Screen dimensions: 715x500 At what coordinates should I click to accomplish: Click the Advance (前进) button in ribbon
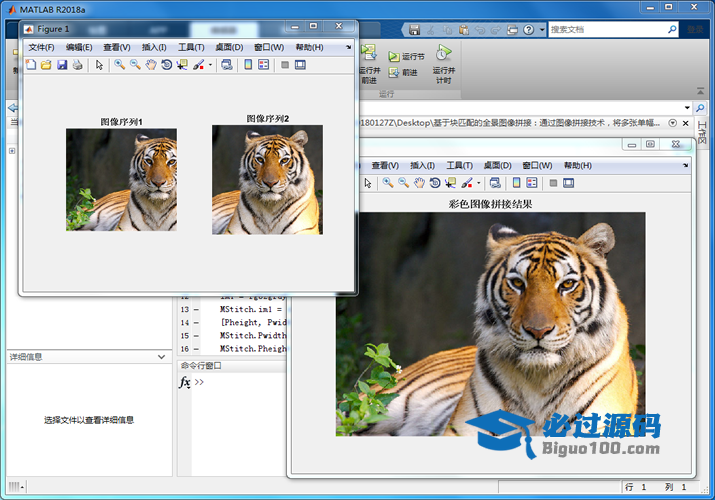(x=402, y=73)
